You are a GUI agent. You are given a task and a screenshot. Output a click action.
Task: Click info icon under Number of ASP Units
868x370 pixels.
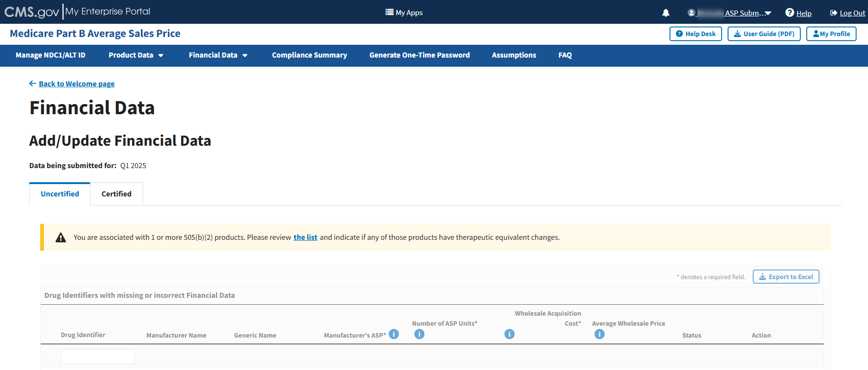click(419, 334)
